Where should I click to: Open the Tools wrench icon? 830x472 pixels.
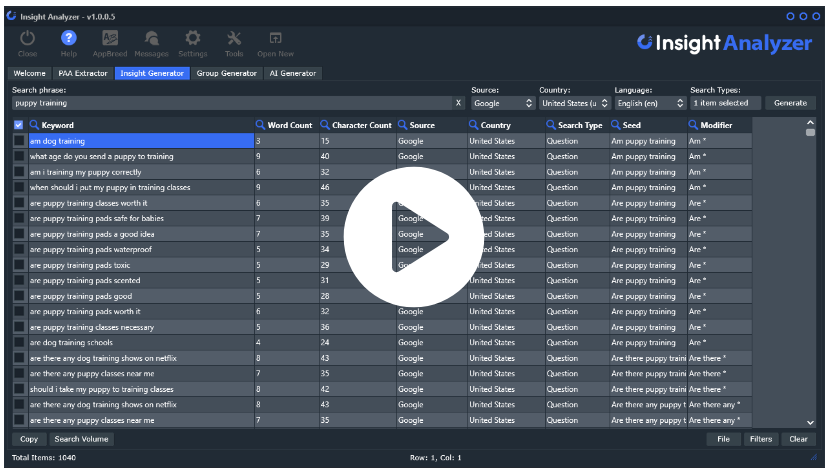click(x=234, y=39)
